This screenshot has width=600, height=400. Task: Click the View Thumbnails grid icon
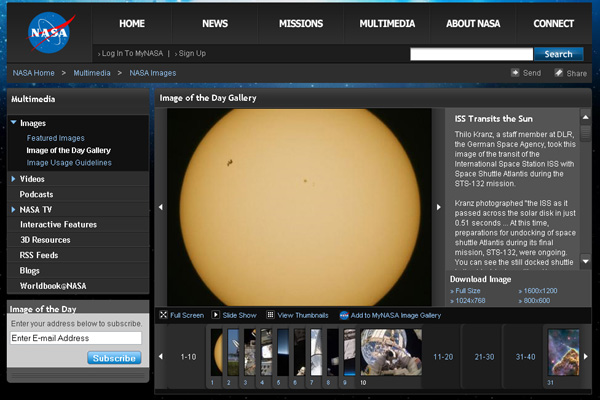(x=270, y=315)
